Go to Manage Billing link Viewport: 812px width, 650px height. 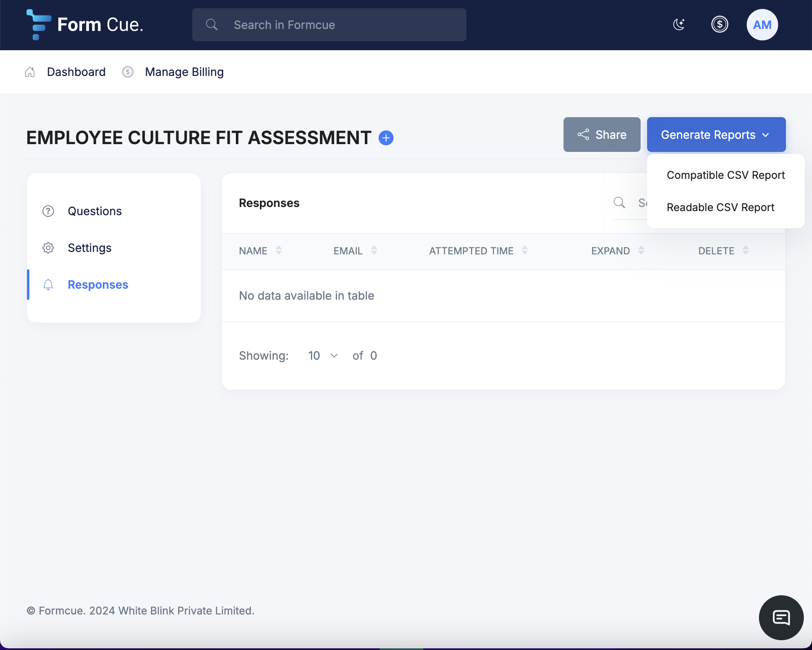184,72
